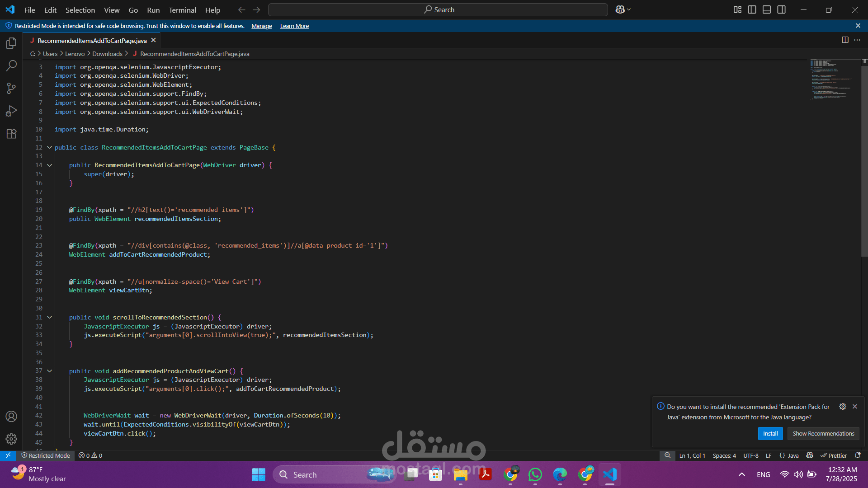Open Manage gear in activity bar
The width and height of the screenshot is (868, 488).
coord(11,439)
